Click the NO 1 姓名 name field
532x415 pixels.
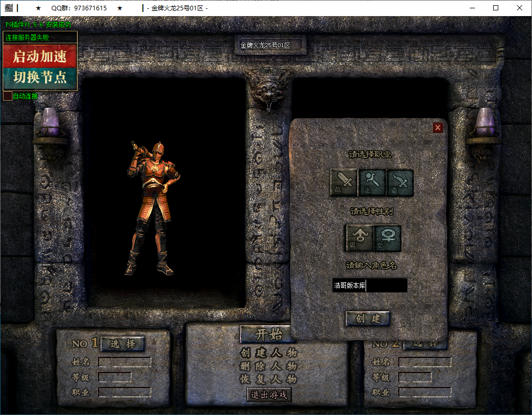click(124, 362)
